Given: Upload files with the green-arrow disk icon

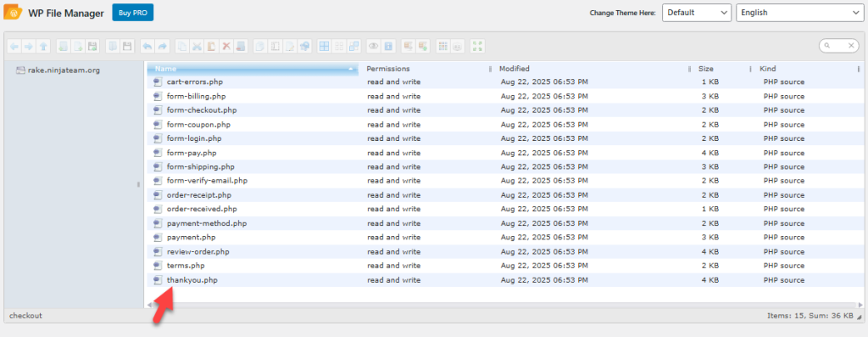Looking at the screenshot, I should 92,46.
